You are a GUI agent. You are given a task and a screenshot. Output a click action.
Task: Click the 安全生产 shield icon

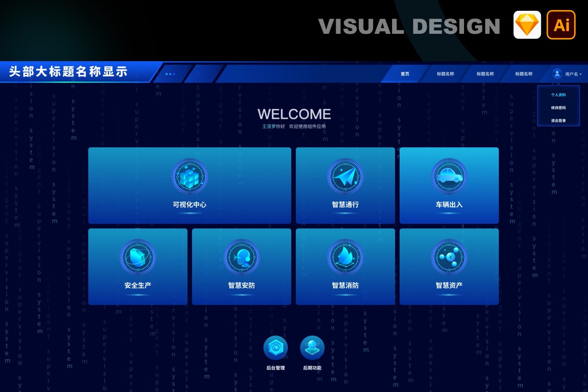(138, 257)
